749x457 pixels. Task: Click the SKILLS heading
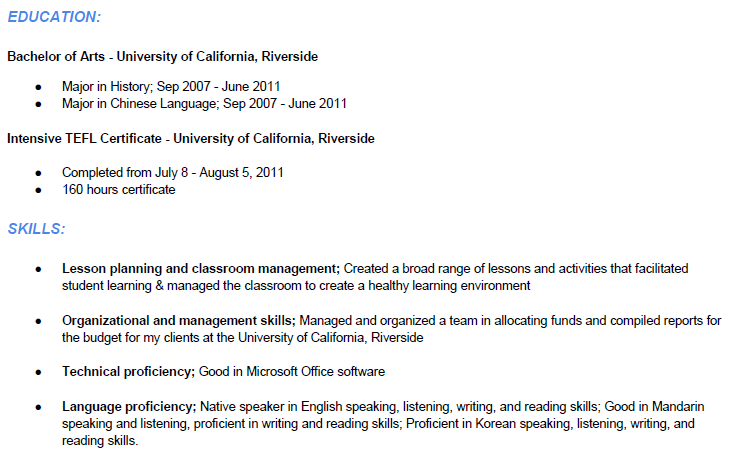click(x=36, y=228)
